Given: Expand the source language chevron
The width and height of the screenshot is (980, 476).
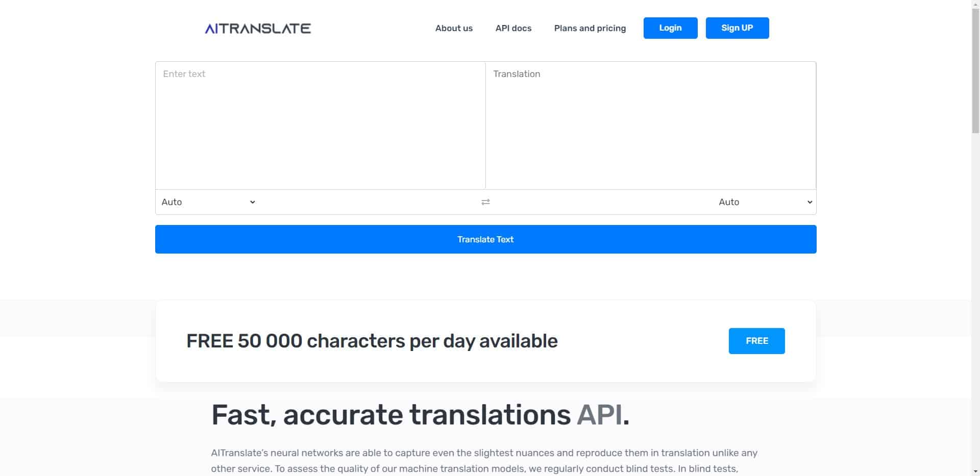Looking at the screenshot, I should (x=252, y=202).
